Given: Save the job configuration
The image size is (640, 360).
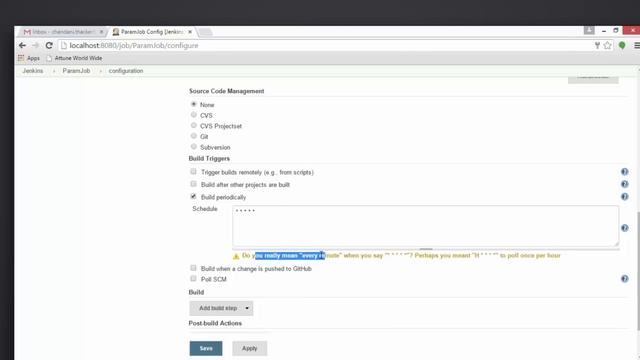Looking at the screenshot, I should pos(206,349).
